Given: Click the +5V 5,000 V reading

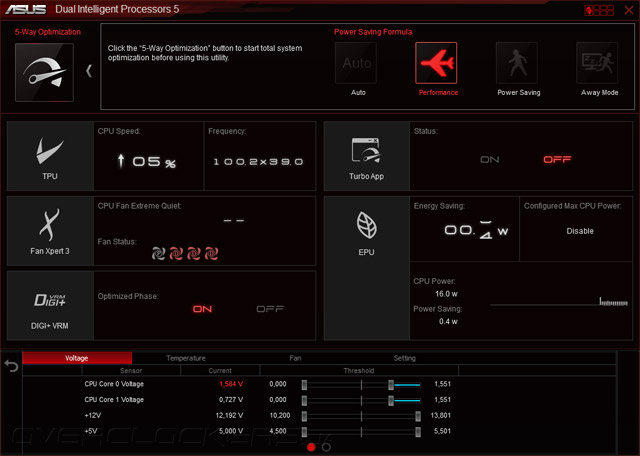Looking at the screenshot, I should point(231,431).
